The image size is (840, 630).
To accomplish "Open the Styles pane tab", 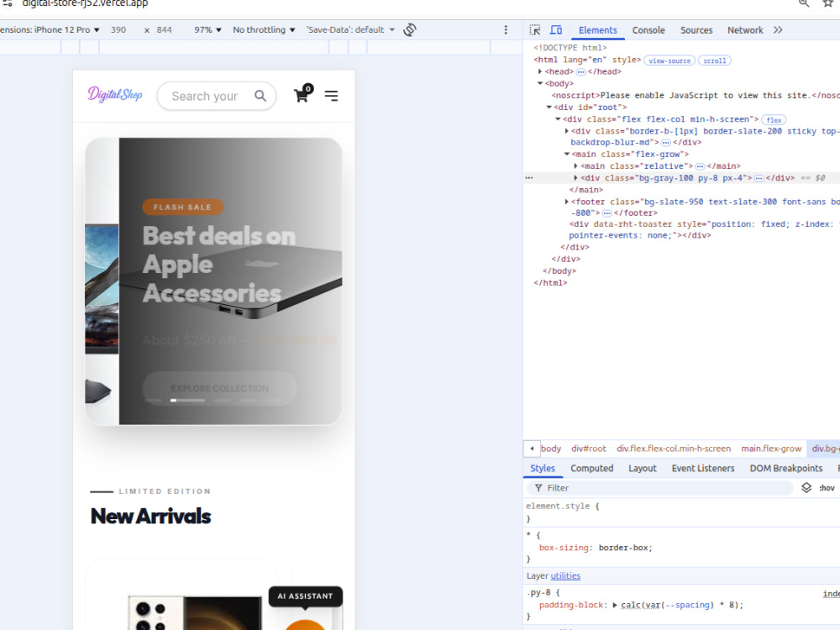I will [x=542, y=468].
